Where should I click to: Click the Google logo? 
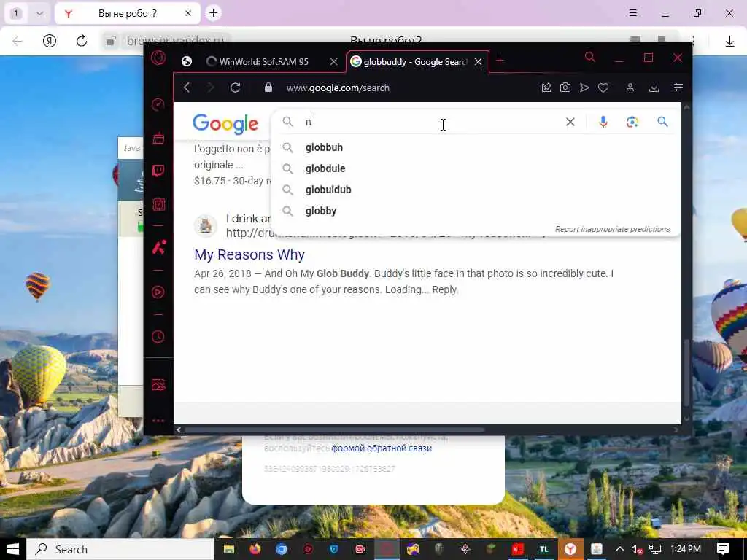225,123
